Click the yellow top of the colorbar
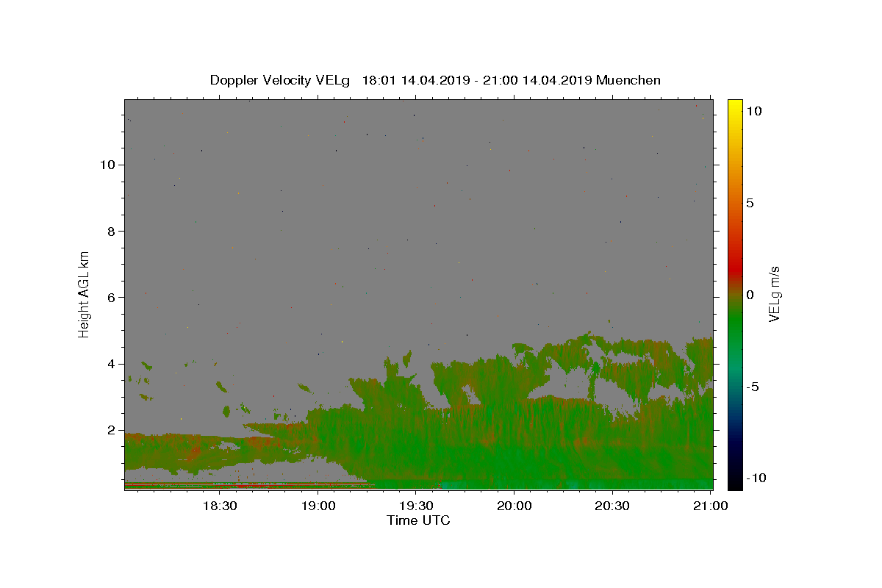Screen dimensions: 882x588 [x=735, y=104]
